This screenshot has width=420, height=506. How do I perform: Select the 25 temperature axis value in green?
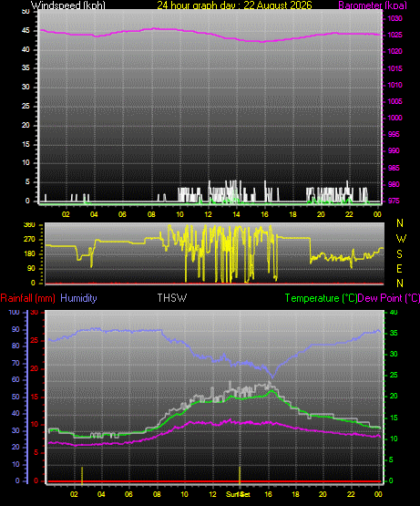tap(394, 376)
